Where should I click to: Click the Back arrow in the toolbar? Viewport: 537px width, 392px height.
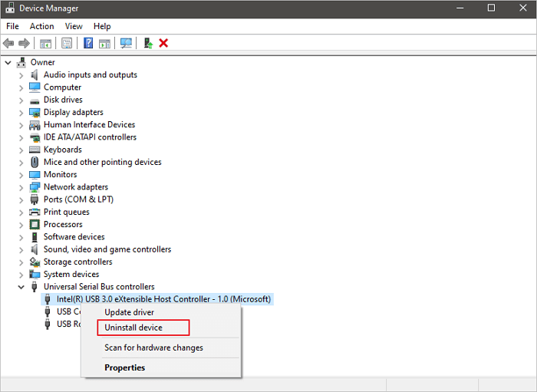8,43
